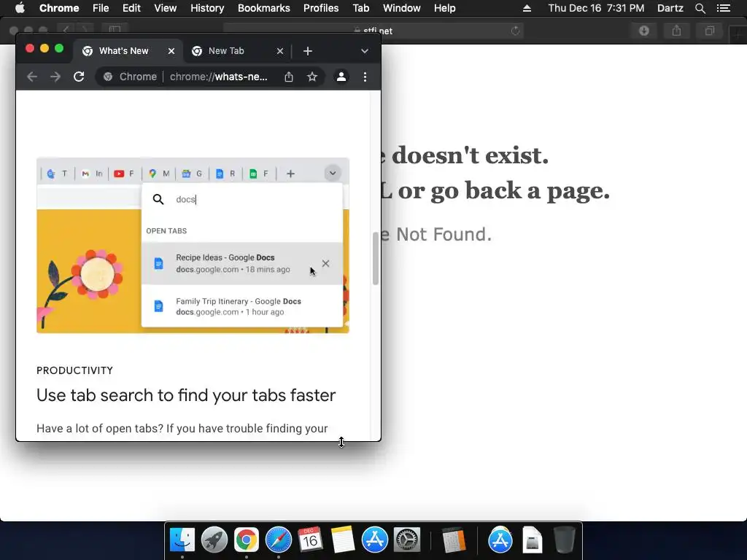Reload the What's New page
747x560 pixels.
[x=79, y=77]
